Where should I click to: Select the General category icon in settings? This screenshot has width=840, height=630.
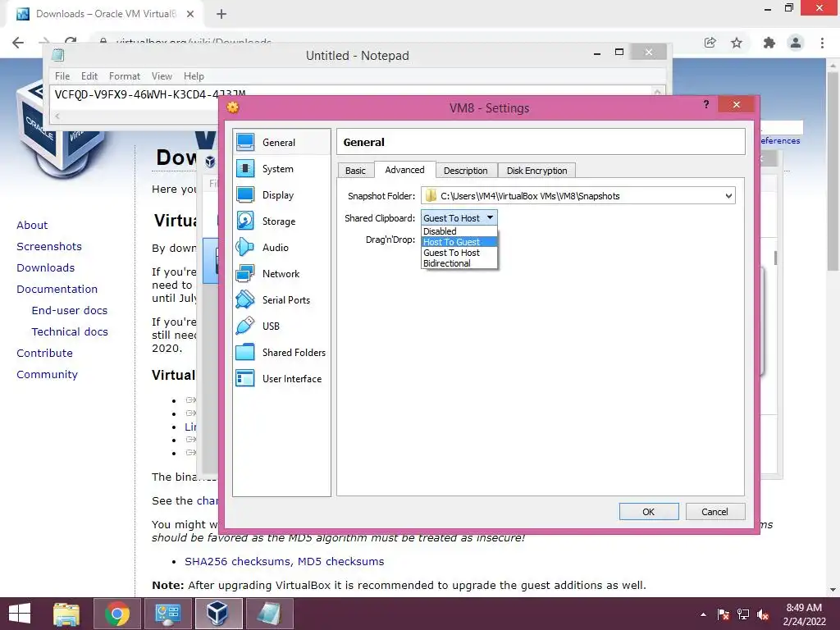[245, 143]
